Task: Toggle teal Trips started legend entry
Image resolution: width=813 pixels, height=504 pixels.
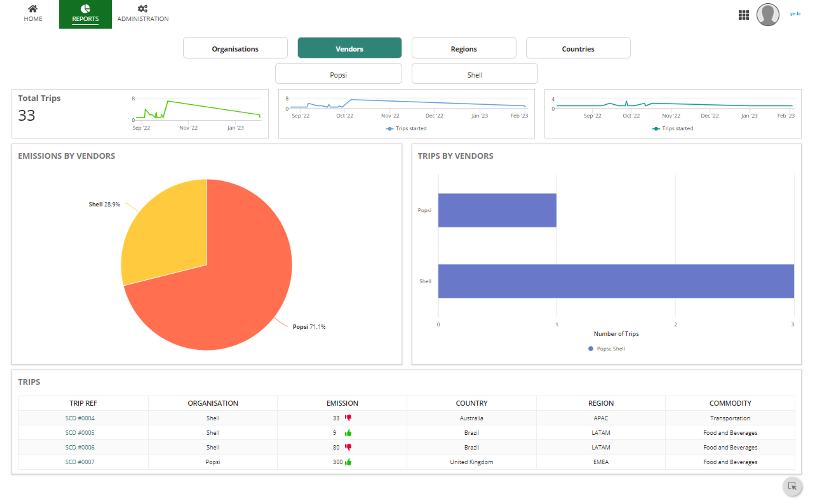Action: click(x=672, y=128)
